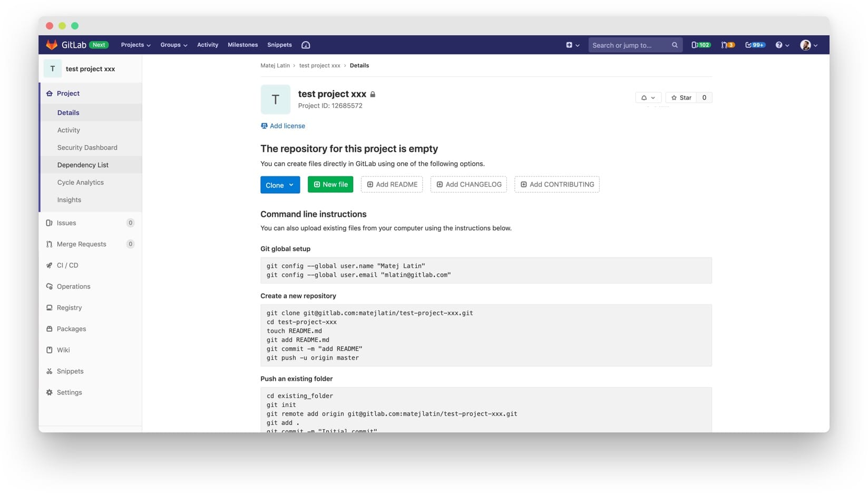
Task: Click the star count showing 0
Action: tap(704, 97)
